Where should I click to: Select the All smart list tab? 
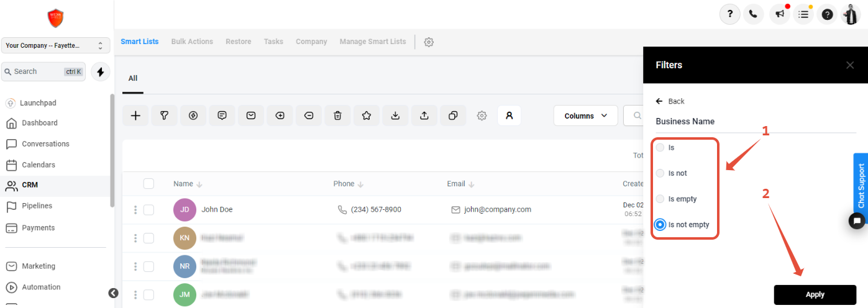[x=133, y=78]
